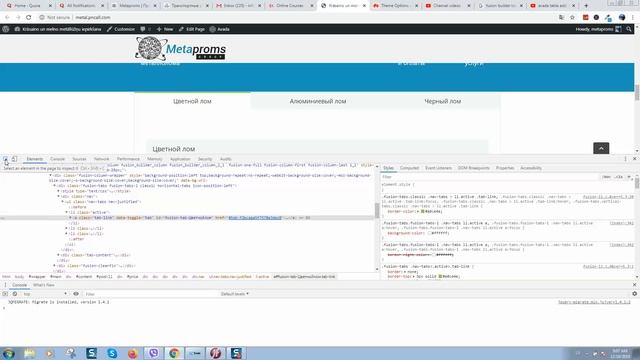Viewport: 640px width, 360px height.
Task: Open the Computed styles tab
Action: [x=409, y=168]
